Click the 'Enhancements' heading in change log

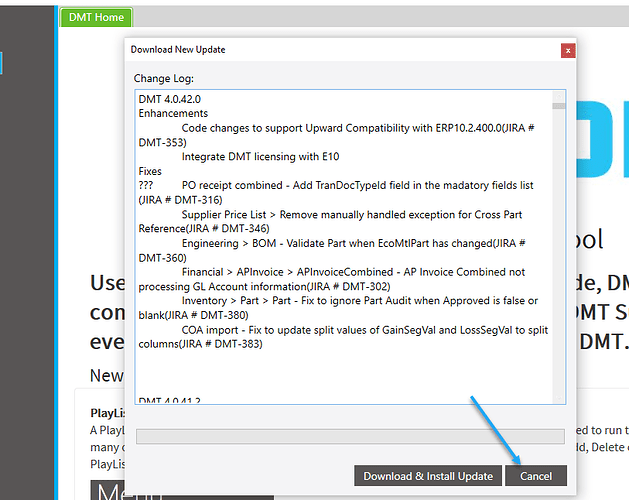click(x=173, y=114)
